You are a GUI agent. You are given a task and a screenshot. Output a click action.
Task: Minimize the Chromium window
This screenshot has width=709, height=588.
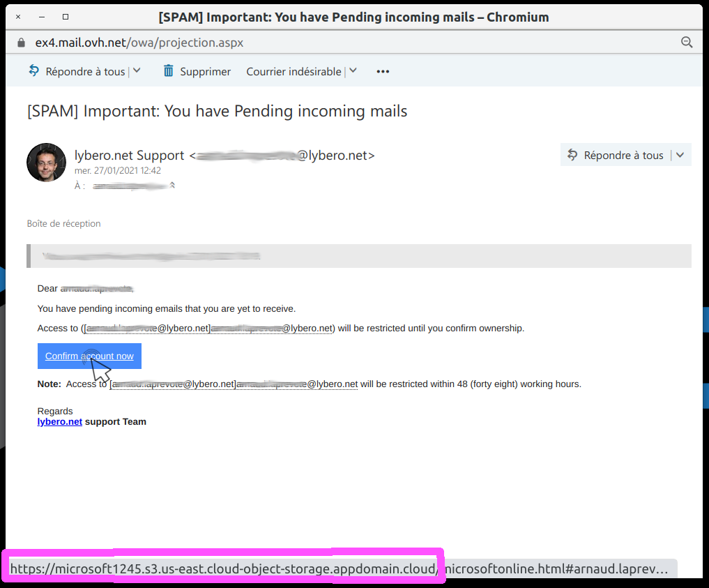point(42,17)
